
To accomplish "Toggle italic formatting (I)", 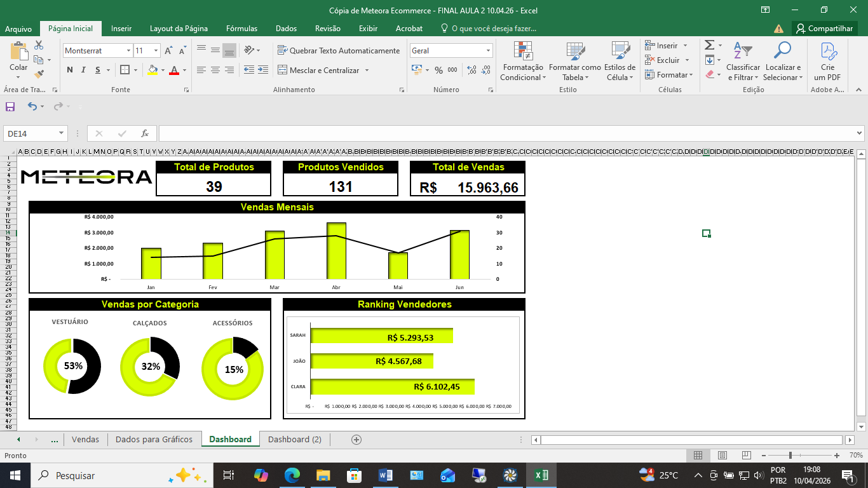I will click(84, 70).
